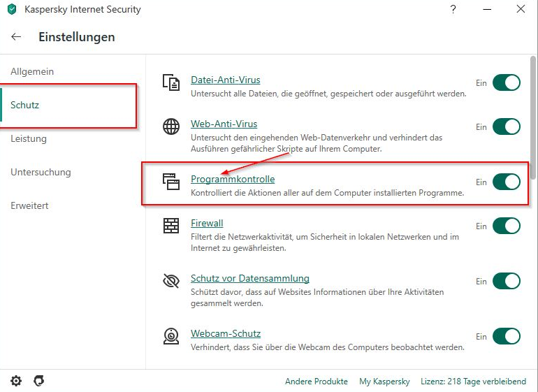Viewport: 538px width, 392px height.
Task: Click the Webcam-Schutz description text
Action: pyautogui.click(x=328, y=347)
